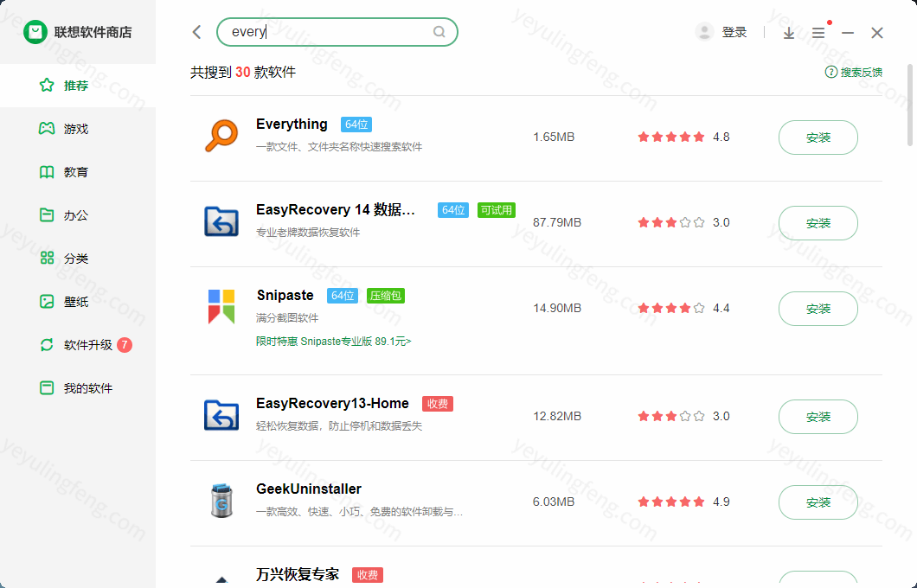Click the vertical scrollbar thumb

click(x=909, y=105)
